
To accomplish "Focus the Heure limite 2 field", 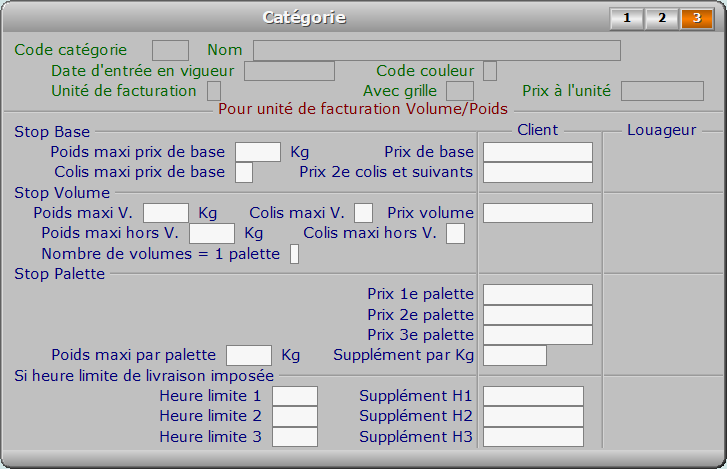I will coord(295,416).
